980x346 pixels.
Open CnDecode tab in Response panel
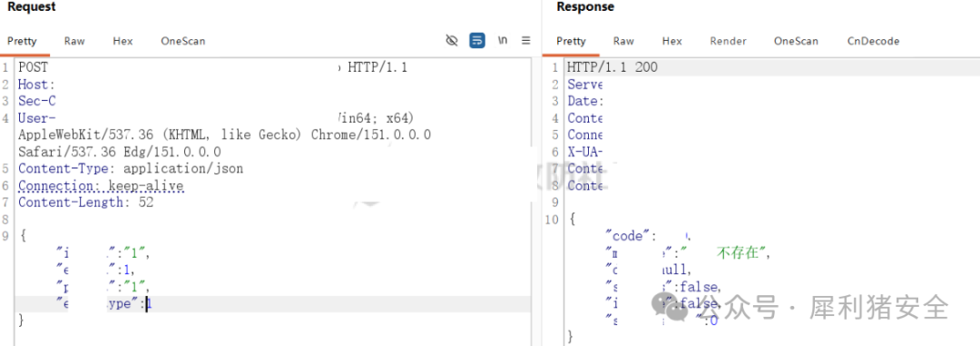873,41
